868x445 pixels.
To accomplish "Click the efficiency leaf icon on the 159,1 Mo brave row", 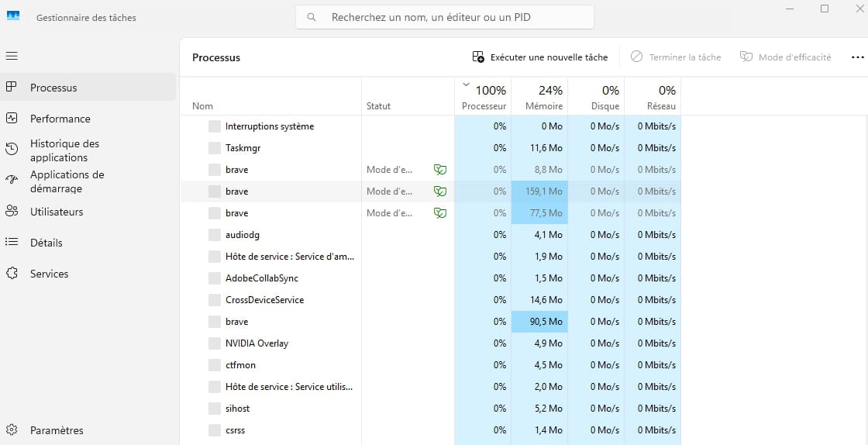I will coord(440,191).
